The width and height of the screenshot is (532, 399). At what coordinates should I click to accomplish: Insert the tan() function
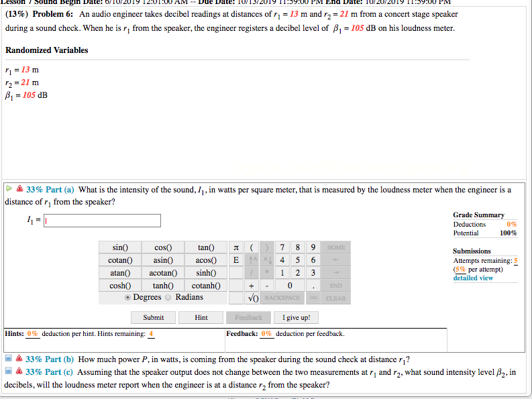pos(206,247)
